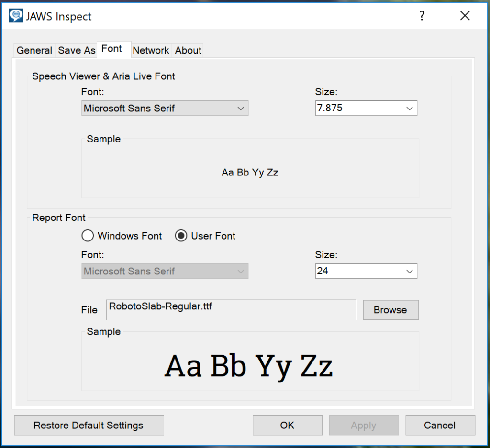Close the JAWS Inspect dialog
This screenshot has width=490, height=448.
coord(465,16)
